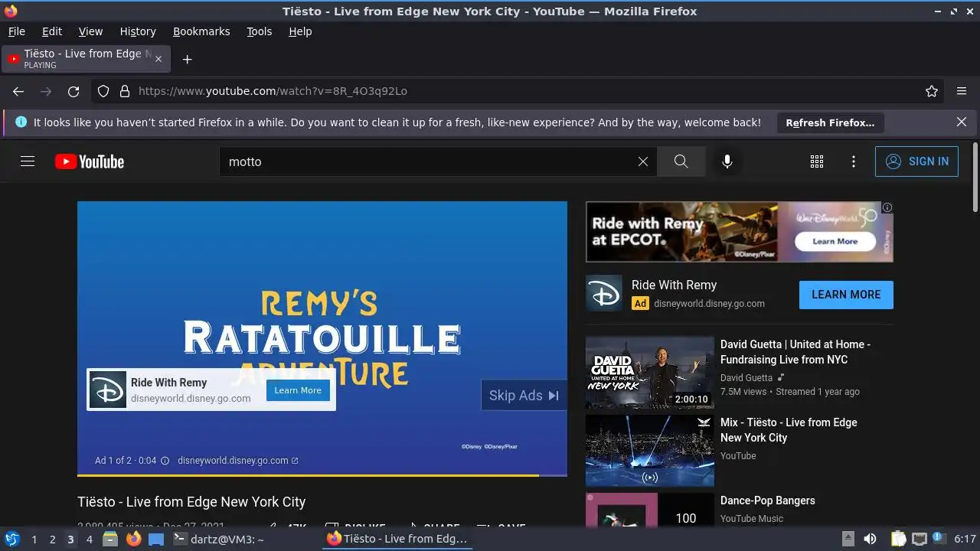Click the Refresh Firefox… button
The width and height of the screenshot is (980, 551).
tap(830, 122)
